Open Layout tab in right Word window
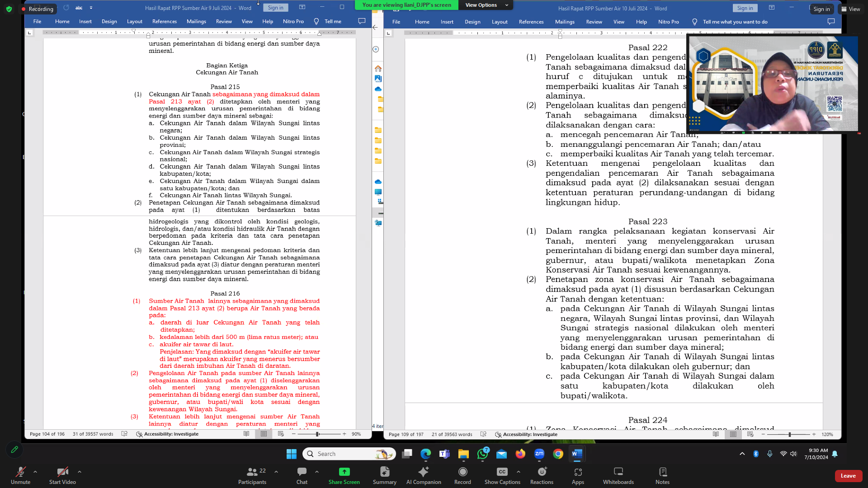Viewport: 868px width, 488px height. point(500,22)
